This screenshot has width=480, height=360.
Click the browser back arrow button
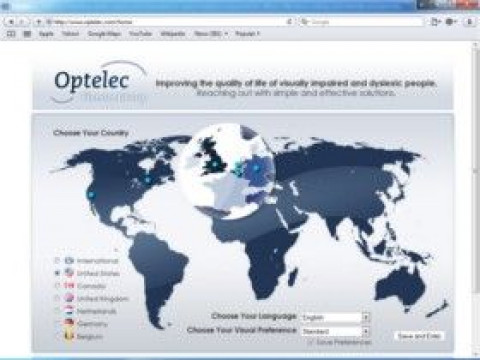tap(11, 22)
